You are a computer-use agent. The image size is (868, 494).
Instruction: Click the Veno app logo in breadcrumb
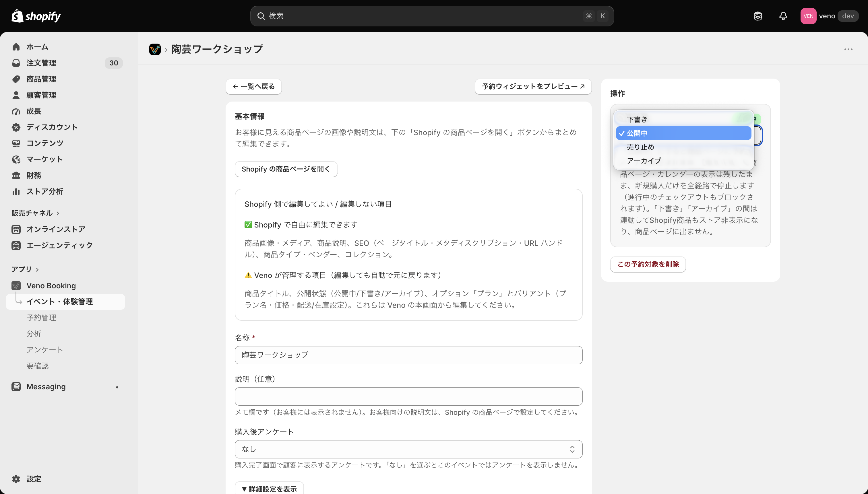point(155,49)
